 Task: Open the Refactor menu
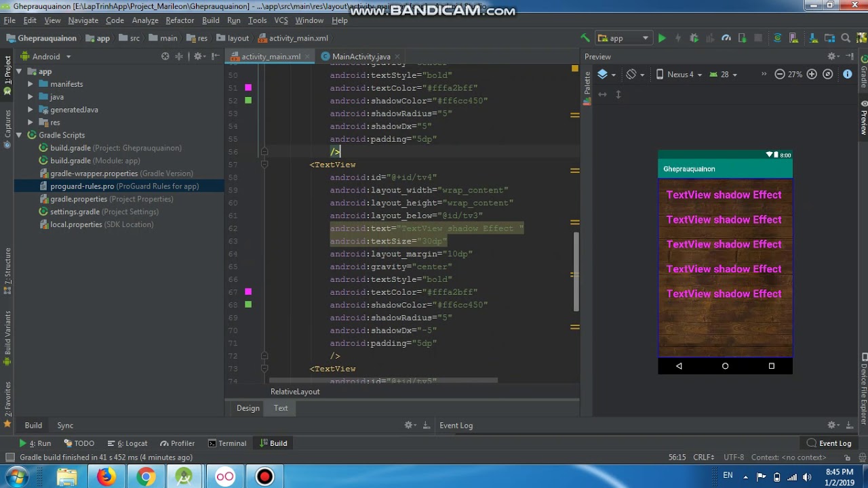pos(180,20)
